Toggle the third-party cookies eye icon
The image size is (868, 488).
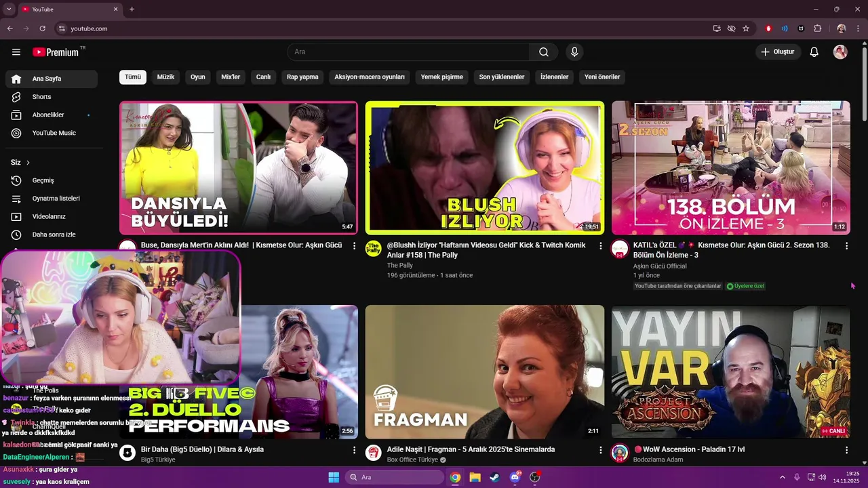pos(731,28)
